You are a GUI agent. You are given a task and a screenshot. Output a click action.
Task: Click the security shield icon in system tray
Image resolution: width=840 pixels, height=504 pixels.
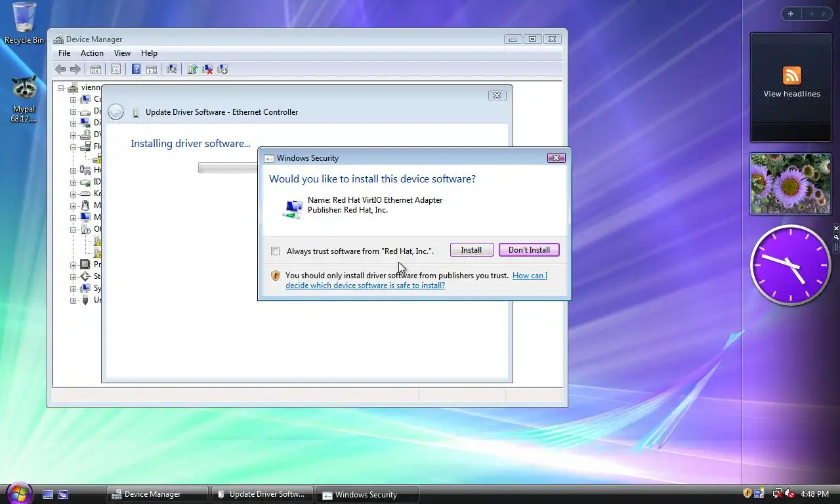(747, 493)
